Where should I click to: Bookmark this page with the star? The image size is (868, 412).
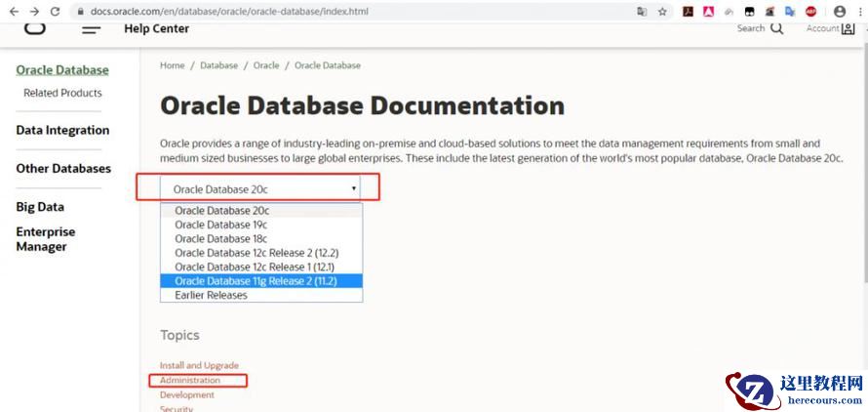tap(662, 12)
